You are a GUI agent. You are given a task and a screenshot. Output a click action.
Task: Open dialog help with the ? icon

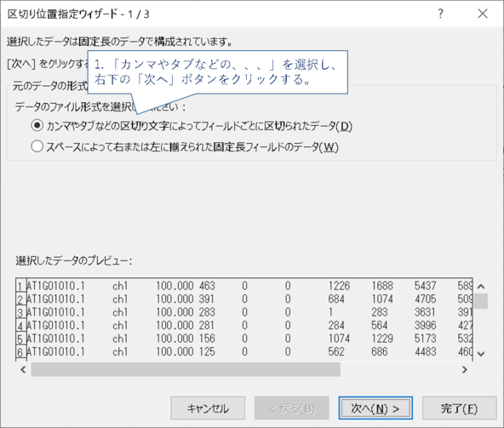point(441,14)
